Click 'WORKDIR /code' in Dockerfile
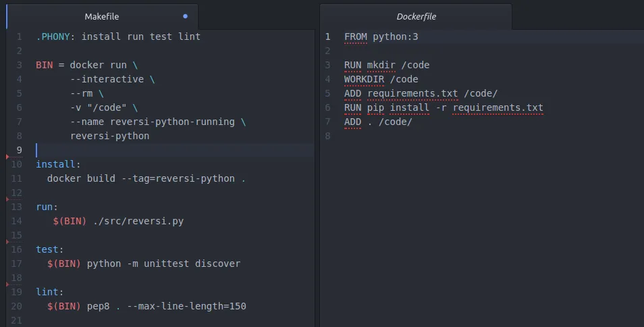This screenshot has width=644, height=327. click(381, 79)
